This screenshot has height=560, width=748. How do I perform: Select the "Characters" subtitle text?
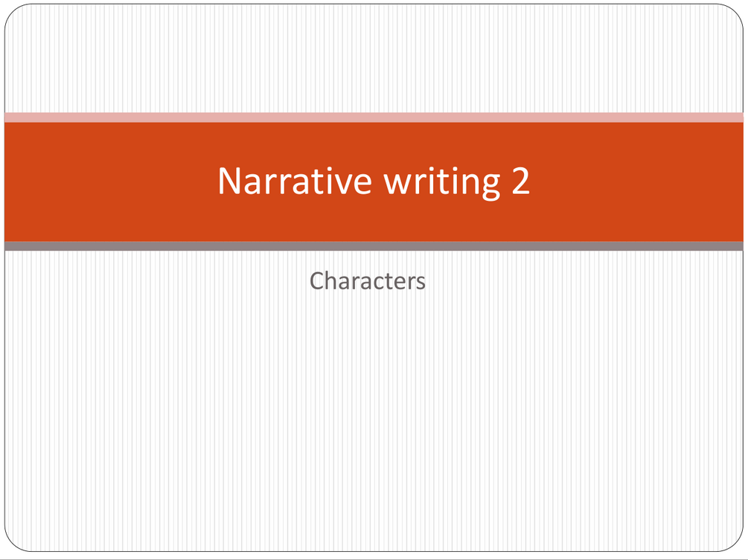[x=367, y=280]
